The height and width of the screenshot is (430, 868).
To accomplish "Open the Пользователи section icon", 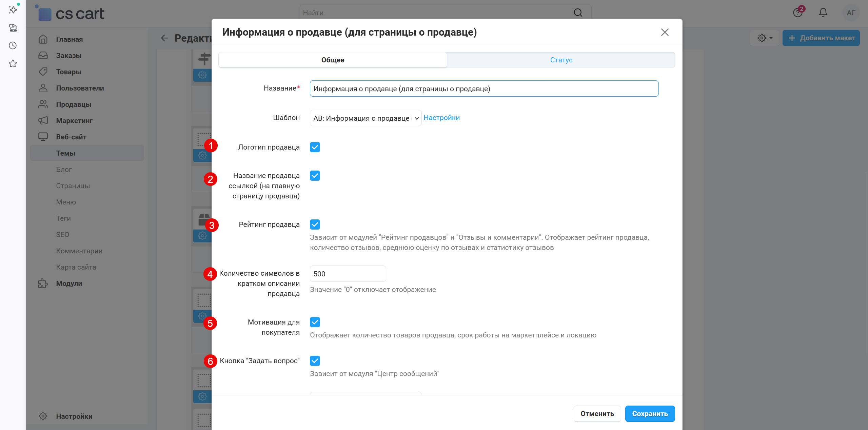I will click(43, 88).
